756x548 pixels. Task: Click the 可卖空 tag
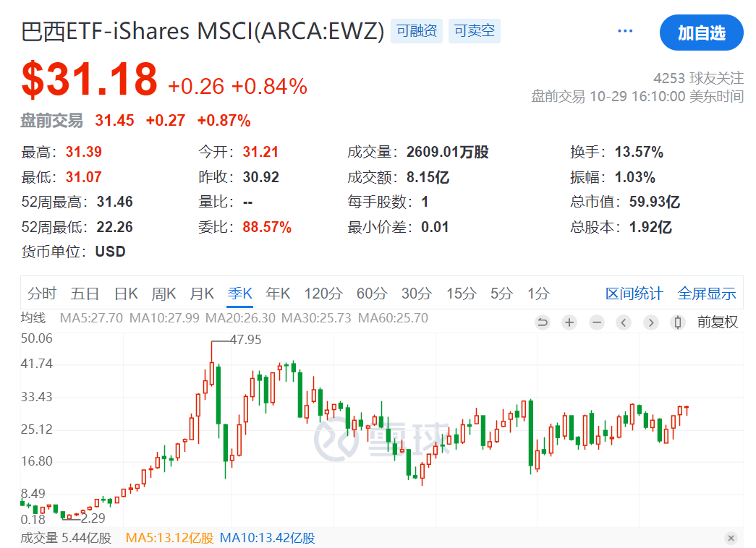click(475, 31)
